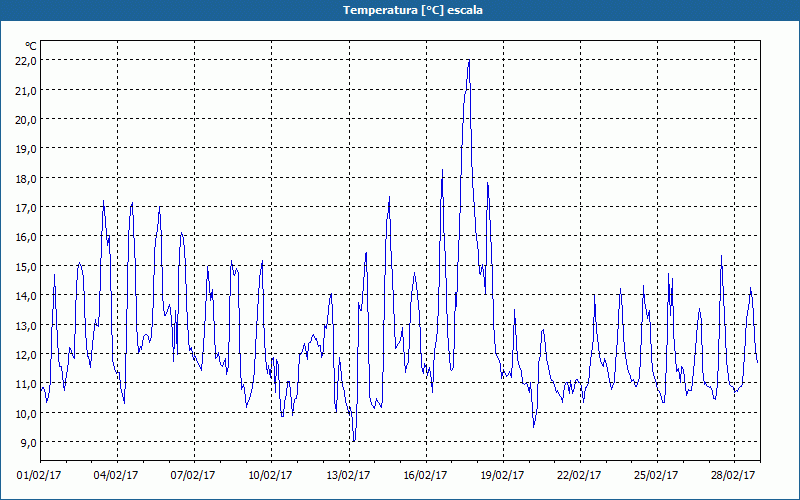Click the 28/02/17 date label
Screen dimensions: 800x500
pos(733,475)
